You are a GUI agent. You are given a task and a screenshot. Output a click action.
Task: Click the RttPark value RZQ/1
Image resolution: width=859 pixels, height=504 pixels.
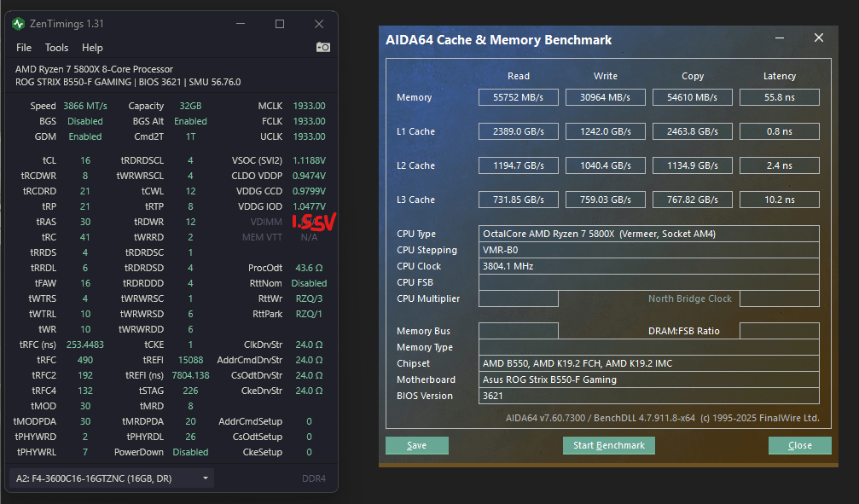click(x=309, y=314)
